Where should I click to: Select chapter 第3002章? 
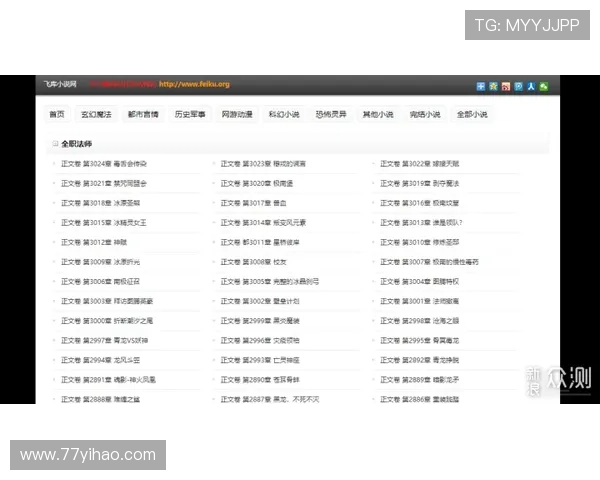[x=260, y=301]
